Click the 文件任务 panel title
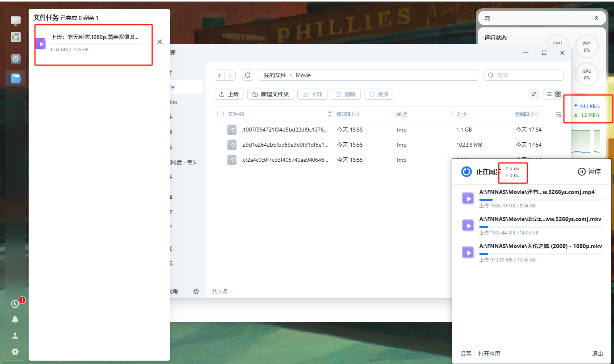This screenshot has width=614, height=364. pyautogui.click(x=46, y=17)
